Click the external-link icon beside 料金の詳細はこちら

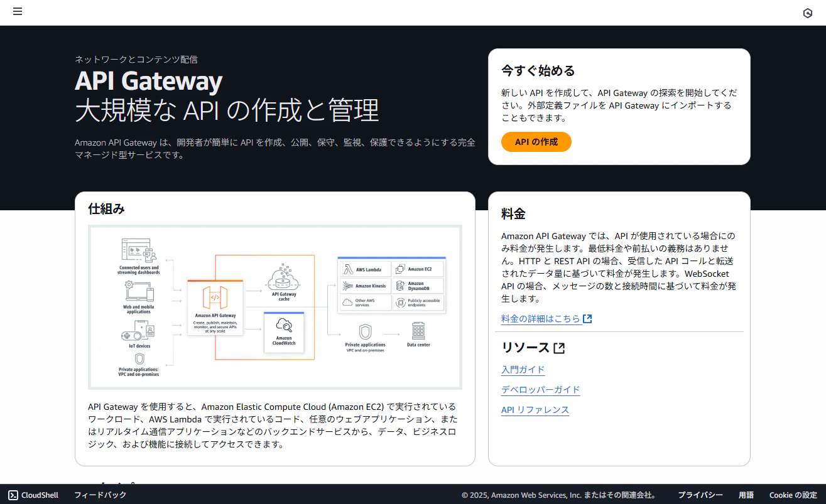tap(587, 319)
